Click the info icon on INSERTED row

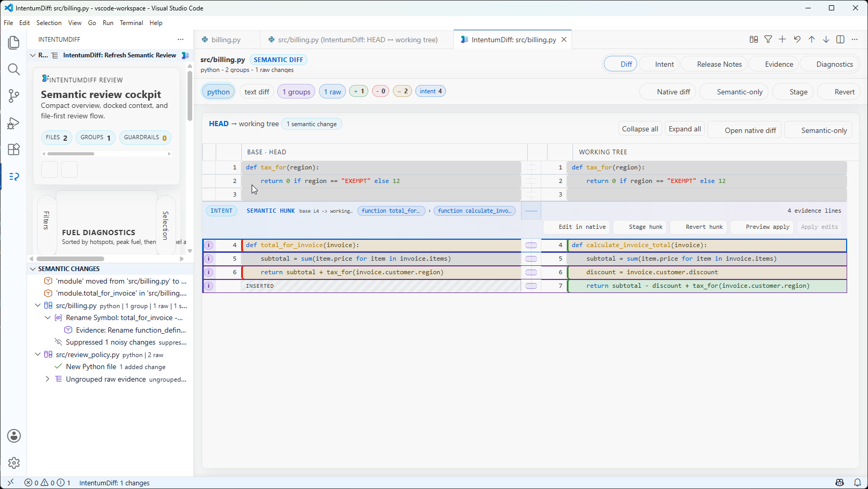(x=209, y=286)
